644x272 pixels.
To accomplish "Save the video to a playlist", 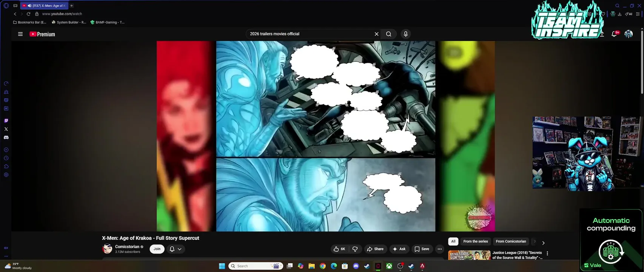I will [422, 249].
